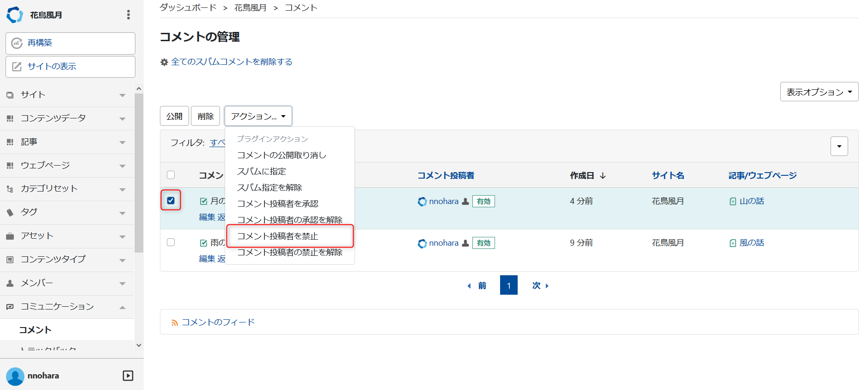Open the three-dot site menu
The image size is (868, 390).
(128, 15)
